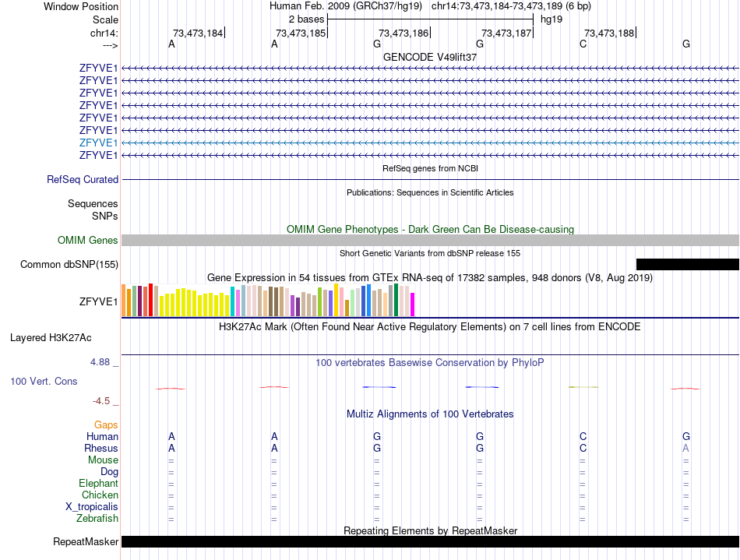
Task: Click the 2 bases scale label
Action: click(x=306, y=19)
